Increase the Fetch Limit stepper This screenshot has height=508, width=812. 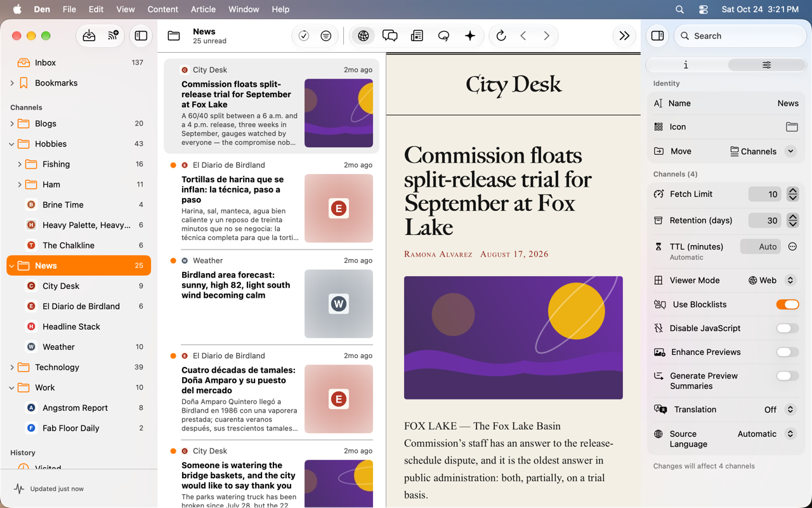tap(792, 190)
